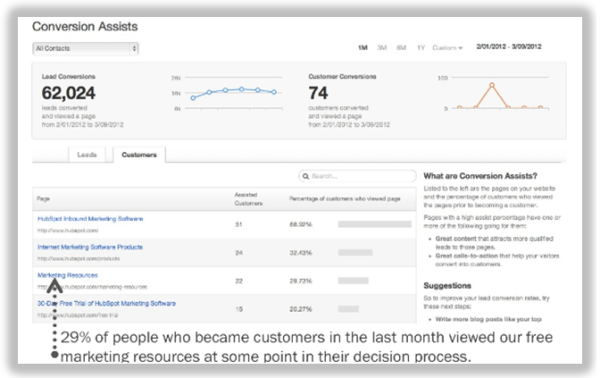Click assisted customers count 15
The width and height of the screenshot is (600, 378).
point(239,309)
